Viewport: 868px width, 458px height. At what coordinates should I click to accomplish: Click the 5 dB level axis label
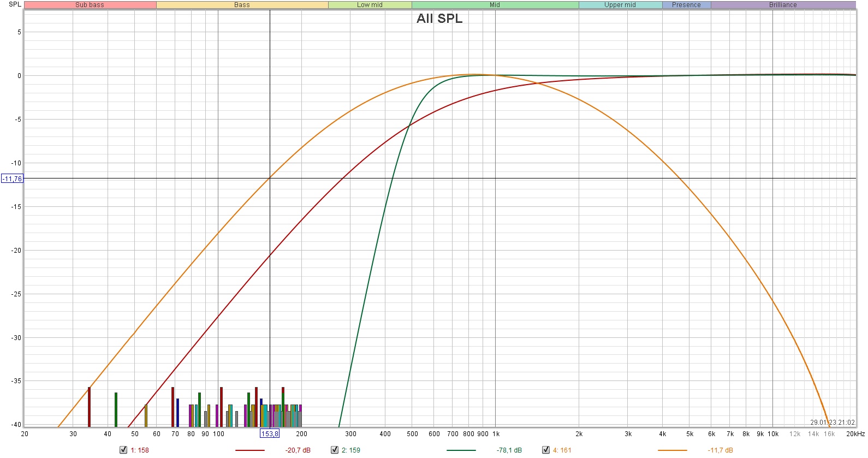pyautogui.click(x=19, y=32)
